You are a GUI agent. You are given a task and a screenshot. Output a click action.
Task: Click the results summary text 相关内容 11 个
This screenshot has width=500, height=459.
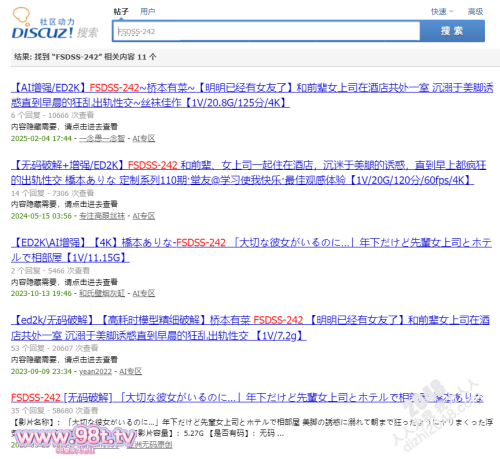(x=130, y=57)
